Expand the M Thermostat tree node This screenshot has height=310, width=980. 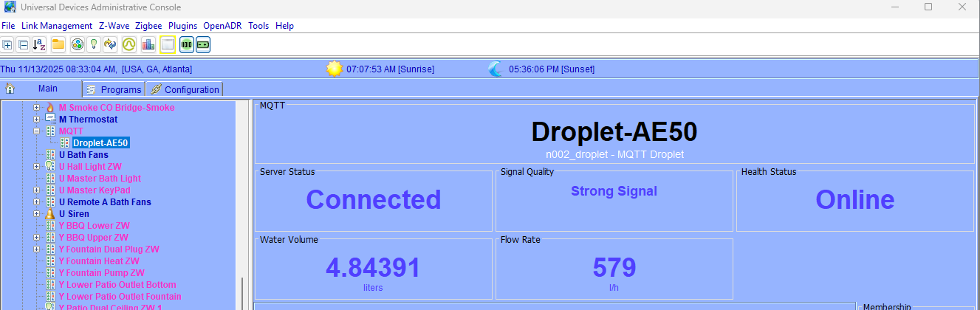pos(36,120)
